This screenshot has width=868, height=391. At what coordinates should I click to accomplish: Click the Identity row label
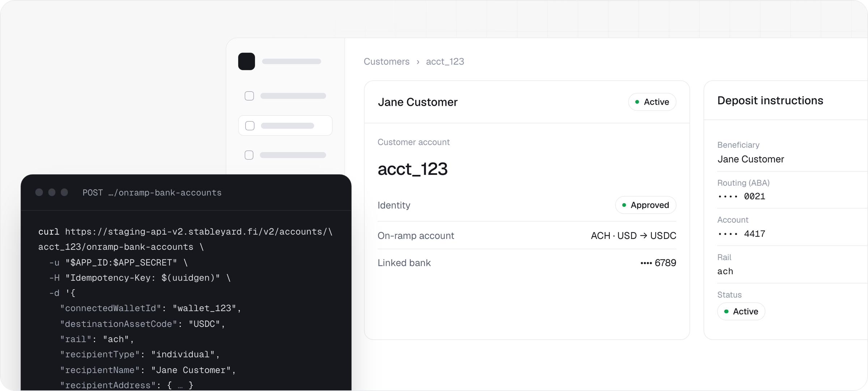394,205
